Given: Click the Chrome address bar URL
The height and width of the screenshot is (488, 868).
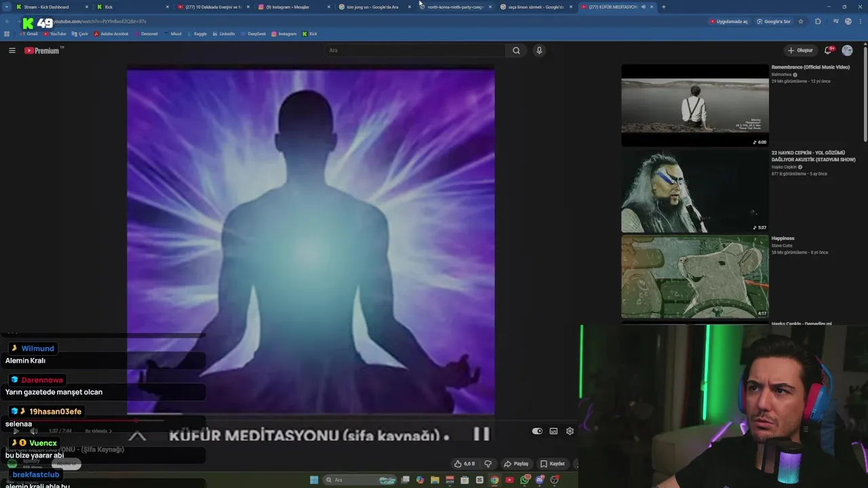Looking at the screenshot, I should click(100, 21).
